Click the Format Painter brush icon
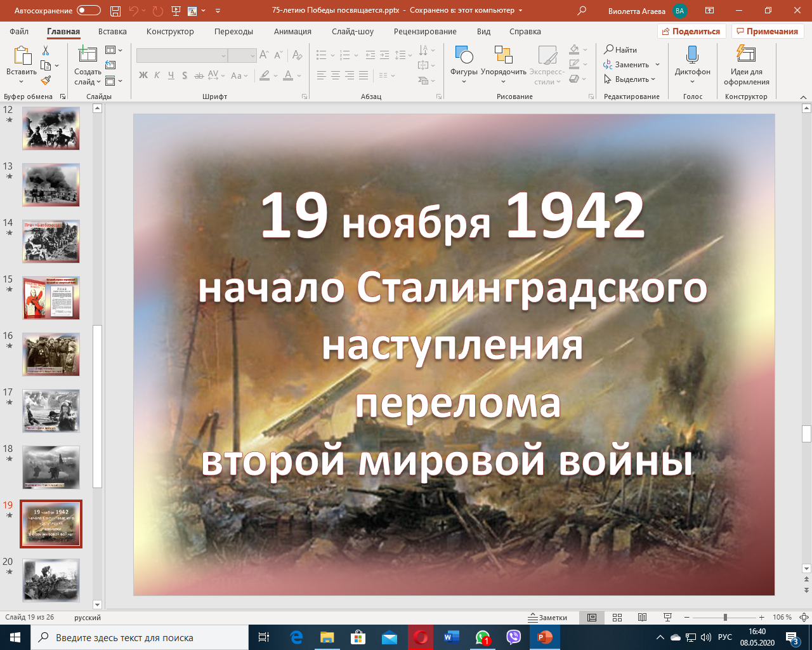The image size is (812, 650). point(46,81)
